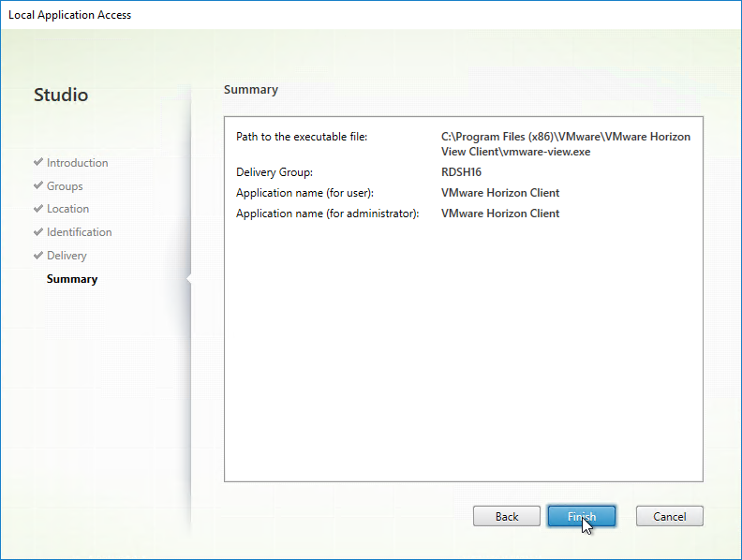Click the administrator application name value
Screen dimensions: 742x560
pos(500,214)
